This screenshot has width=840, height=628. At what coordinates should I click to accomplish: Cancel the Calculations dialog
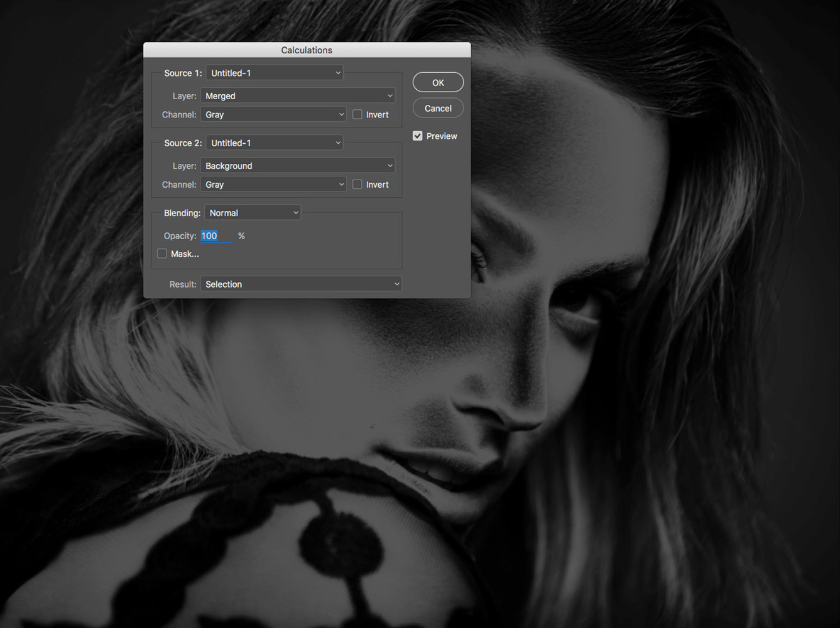[x=438, y=108]
